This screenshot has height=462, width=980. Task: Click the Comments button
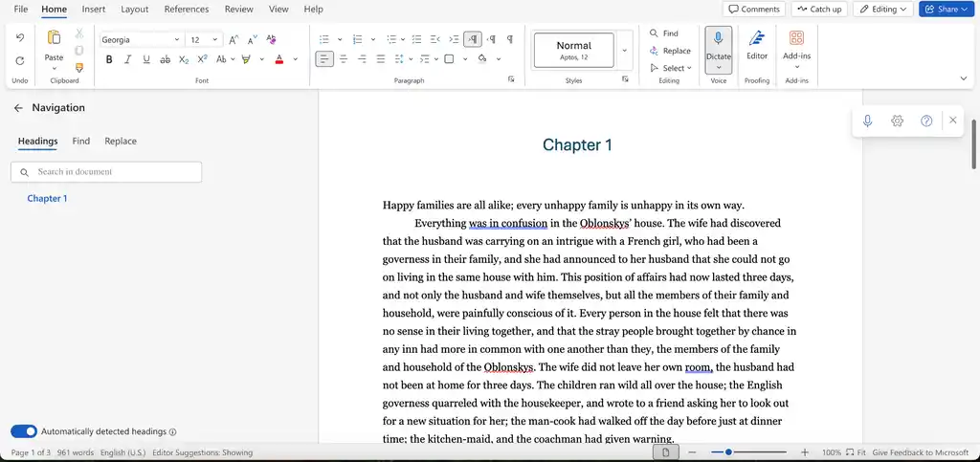(754, 10)
